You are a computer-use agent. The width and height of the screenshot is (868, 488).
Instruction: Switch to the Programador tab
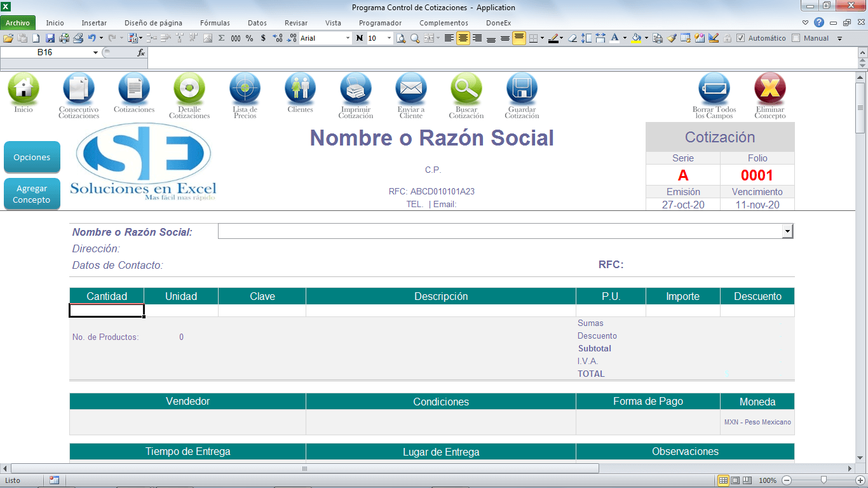pos(380,23)
